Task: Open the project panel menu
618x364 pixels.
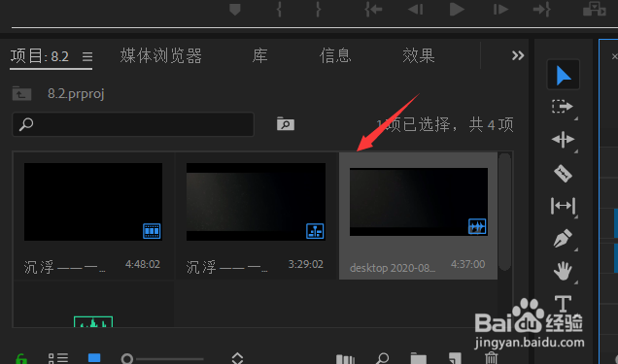Action: [x=87, y=57]
